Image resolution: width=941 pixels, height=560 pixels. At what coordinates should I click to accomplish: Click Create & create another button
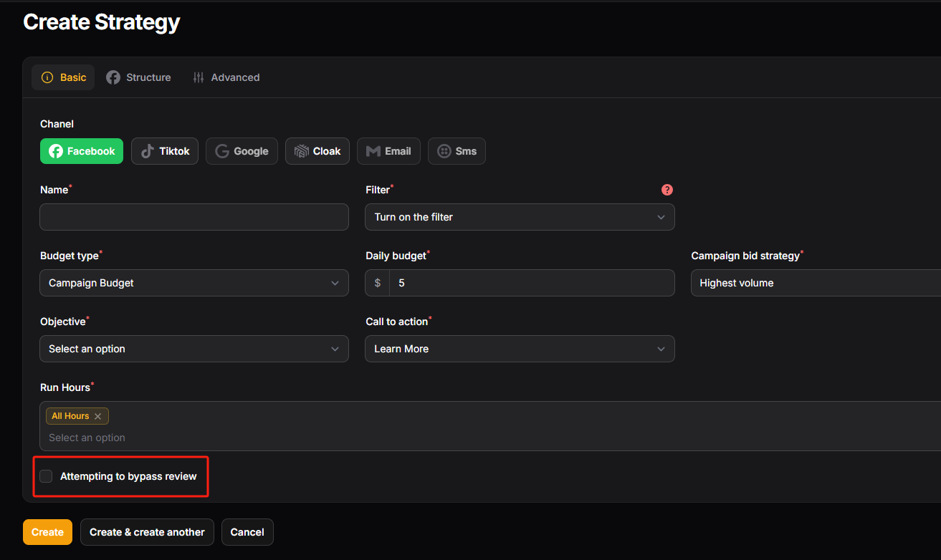coord(147,532)
